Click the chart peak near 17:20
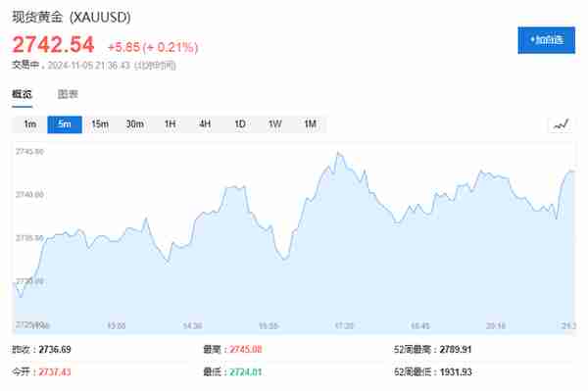 338,153
